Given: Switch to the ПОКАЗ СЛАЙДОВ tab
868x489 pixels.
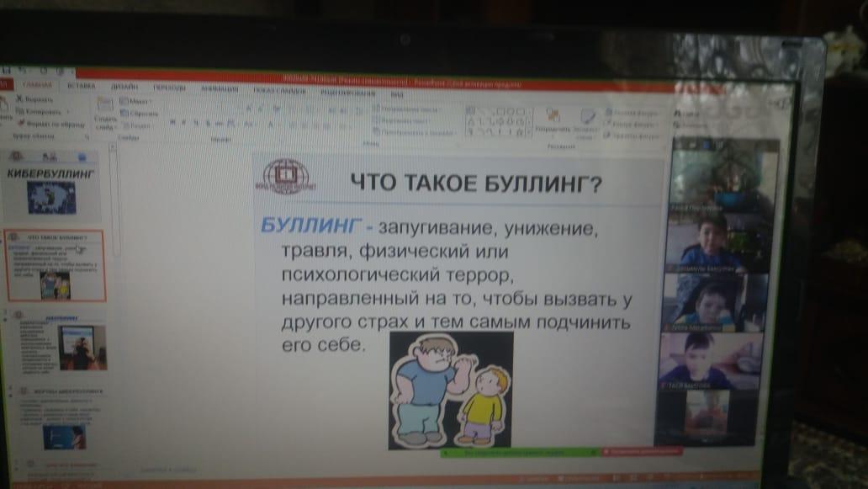Looking at the screenshot, I should coord(279,90).
